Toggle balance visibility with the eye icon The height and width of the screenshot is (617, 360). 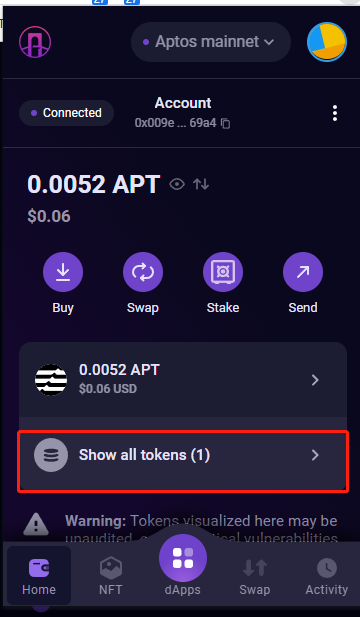tap(177, 184)
